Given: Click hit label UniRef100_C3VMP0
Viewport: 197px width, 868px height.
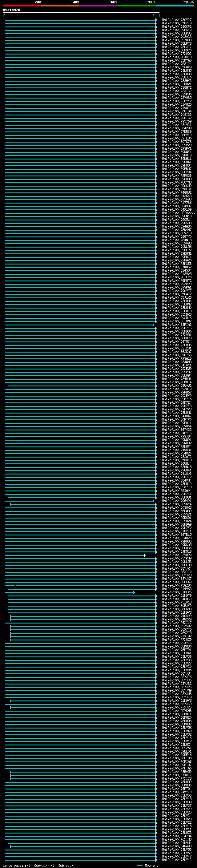Looking at the screenshot, I should click(x=177, y=555).
